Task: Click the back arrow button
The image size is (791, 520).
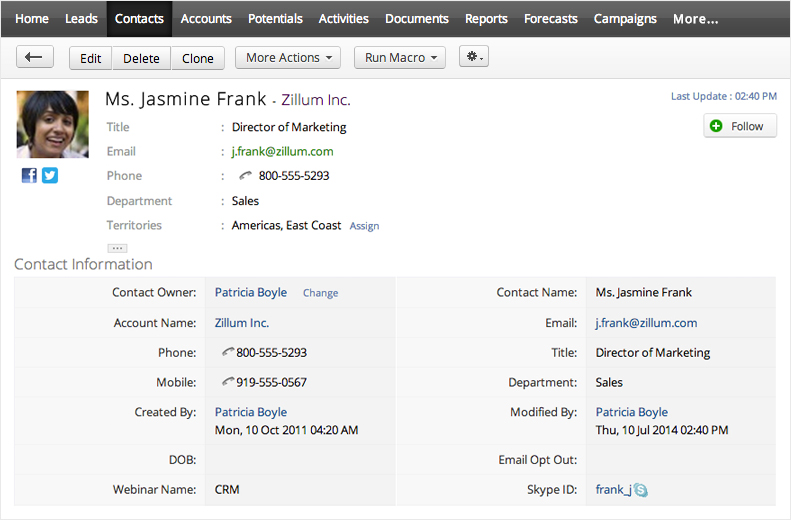Action: coord(35,58)
